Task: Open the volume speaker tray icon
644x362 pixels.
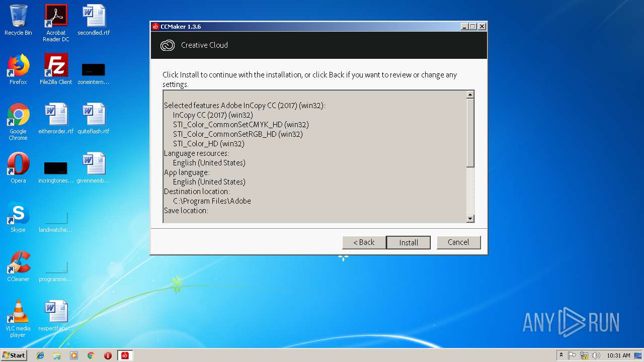Action: 596,355
